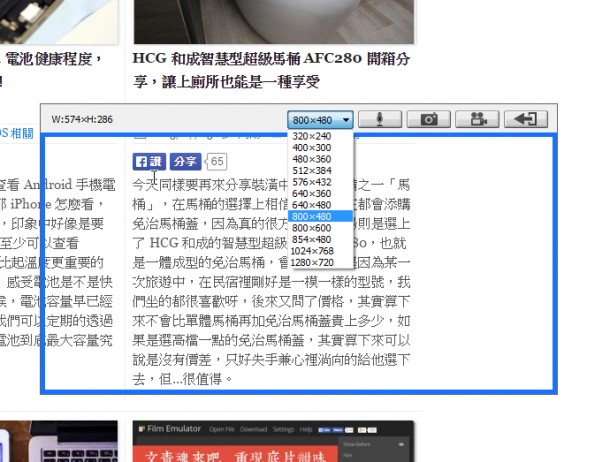The width and height of the screenshot is (610, 462).
Task: Open the laptop keyboard article thumbnail
Action: click(x=59, y=441)
